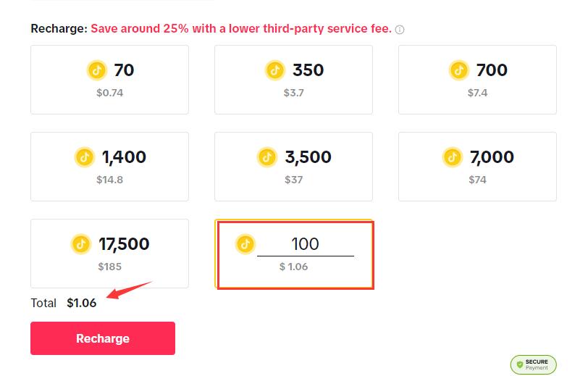The height and width of the screenshot is (376, 588).
Task: Open the info icon after service fee text
Action: (400, 30)
